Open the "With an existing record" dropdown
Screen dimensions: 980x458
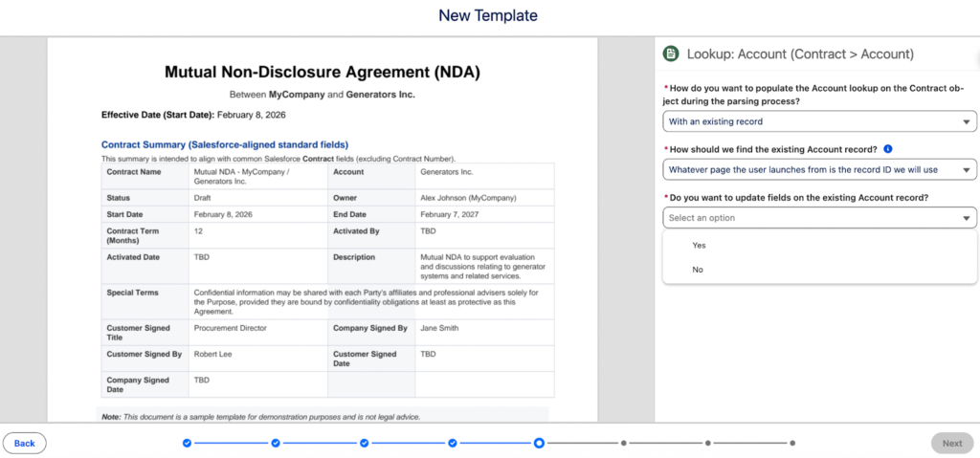click(x=819, y=121)
